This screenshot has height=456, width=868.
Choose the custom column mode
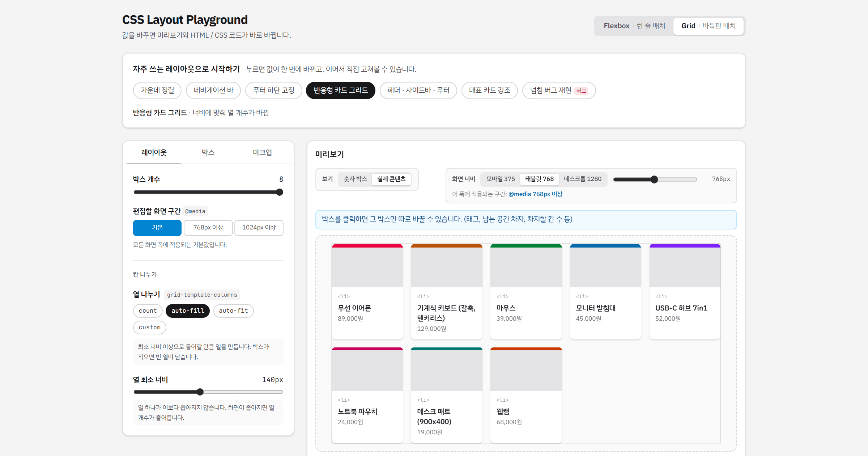(x=150, y=328)
